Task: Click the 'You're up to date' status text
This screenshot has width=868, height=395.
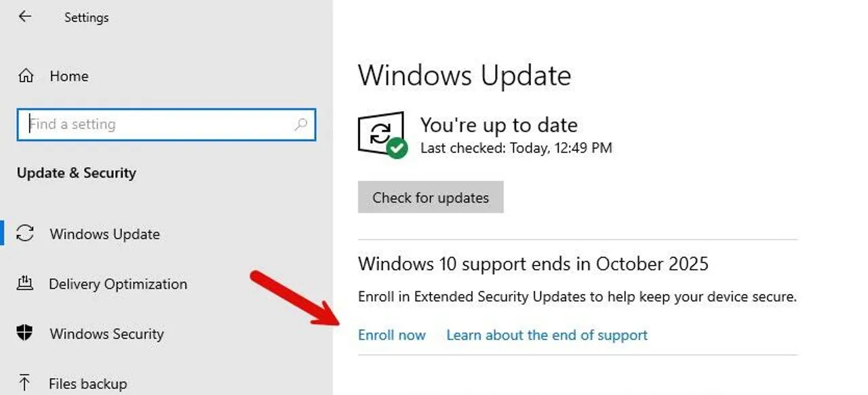Action: pos(499,125)
